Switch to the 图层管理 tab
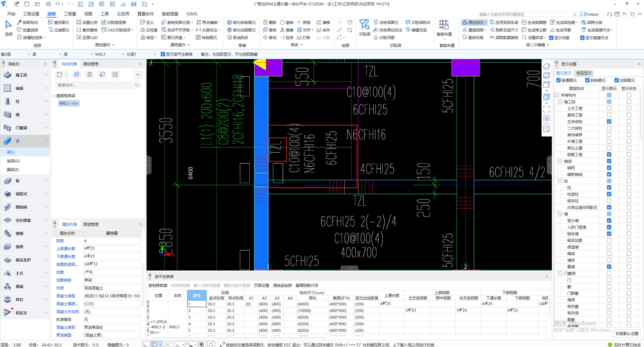 click(91, 224)
